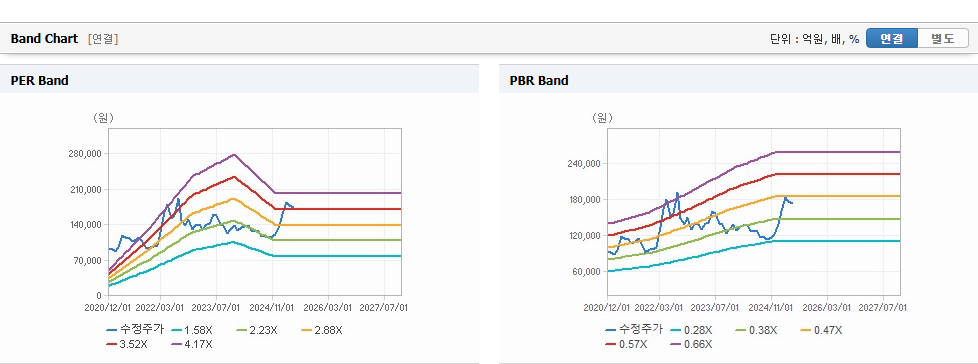Click 2024/11/01 date label under PER chart
This screenshot has height=364, width=978.
click(x=272, y=308)
